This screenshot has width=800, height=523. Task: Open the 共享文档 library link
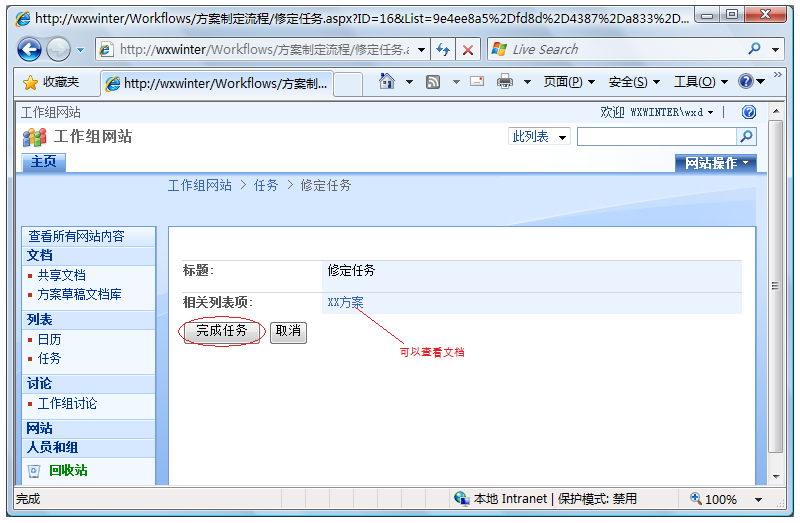(62, 276)
